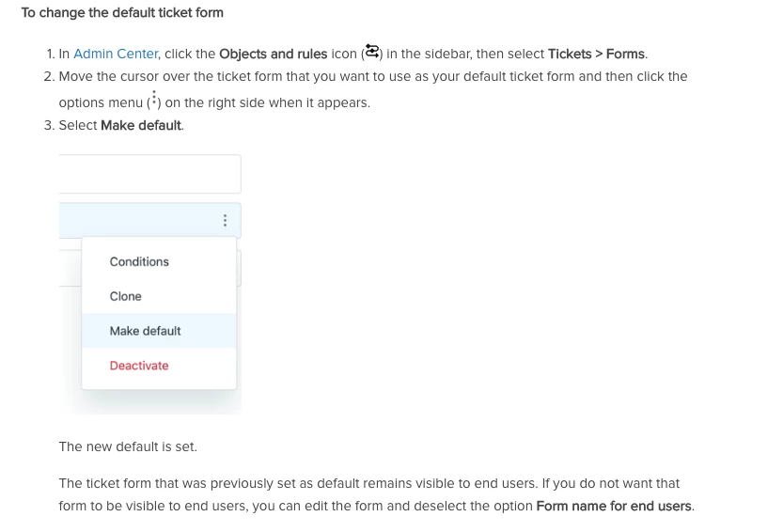Click the heading 'To change the default ticket form'

[x=122, y=13]
